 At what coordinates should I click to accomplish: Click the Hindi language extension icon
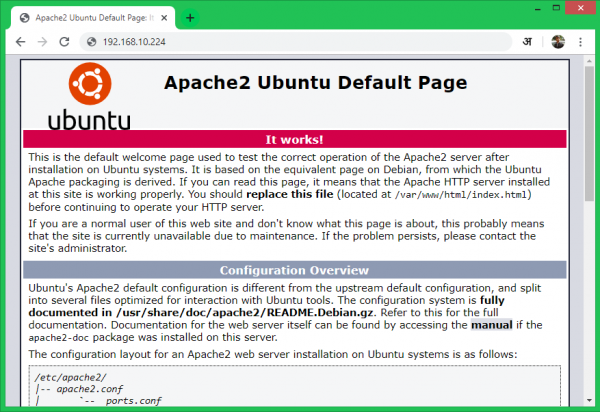(x=528, y=42)
